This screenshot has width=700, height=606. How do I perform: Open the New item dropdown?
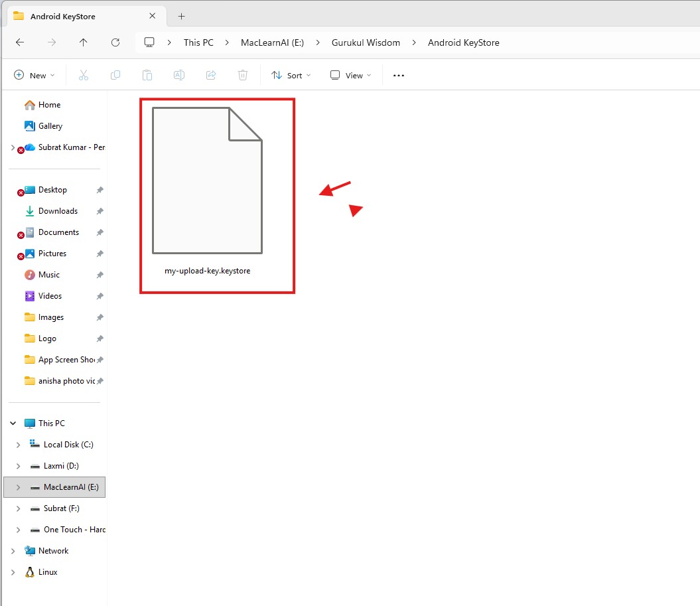pos(35,76)
